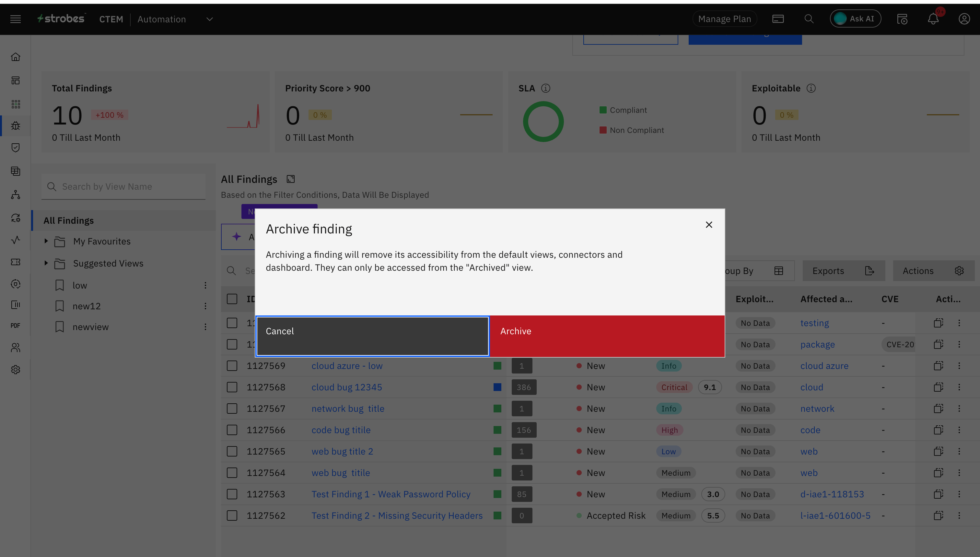Confirm with the red Archive button

tap(607, 336)
